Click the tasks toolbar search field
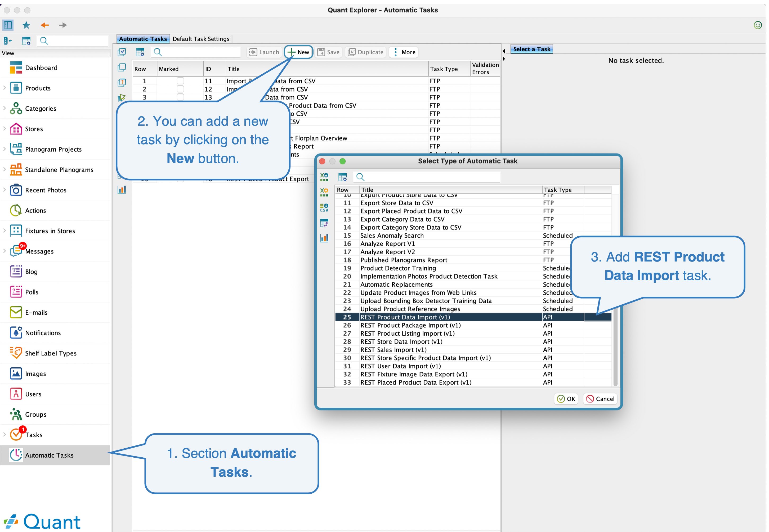The height and width of the screenshot is (532, 769). (x=196, y=52)
